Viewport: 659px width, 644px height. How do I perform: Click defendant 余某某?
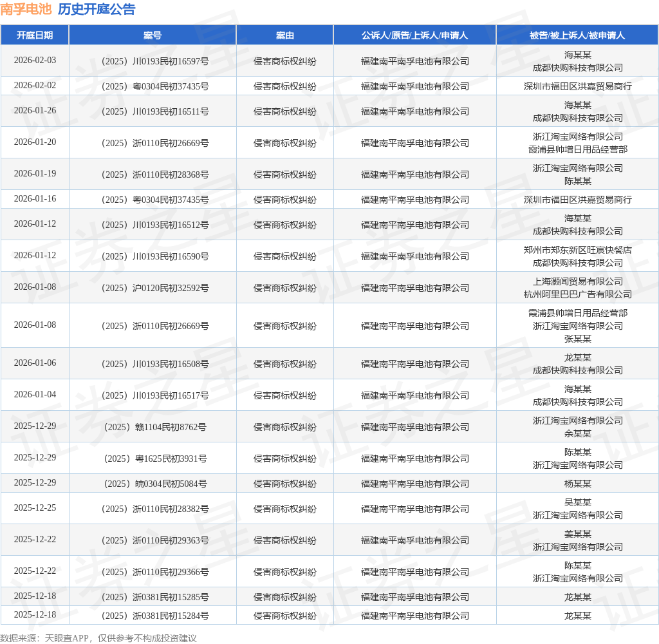point(578,433)
